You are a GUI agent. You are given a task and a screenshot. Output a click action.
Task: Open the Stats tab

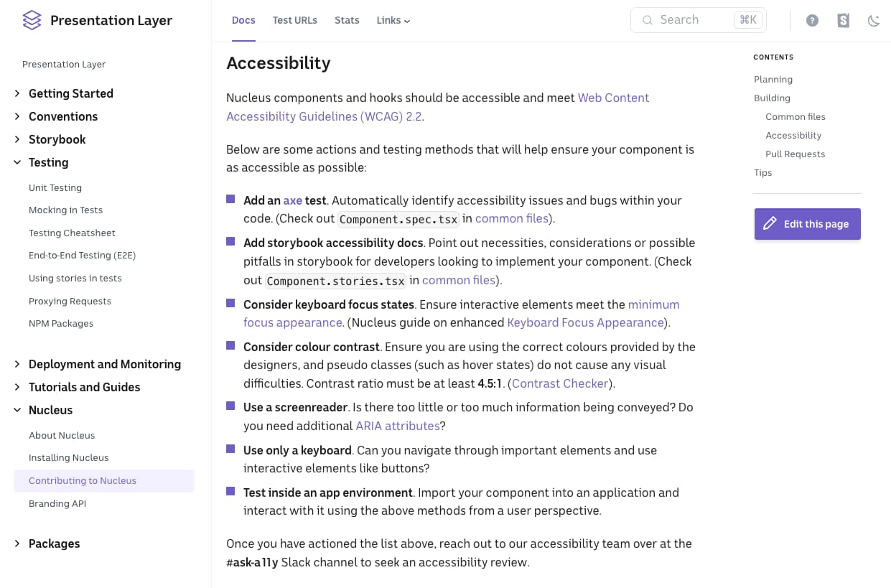tap(347, 20)
